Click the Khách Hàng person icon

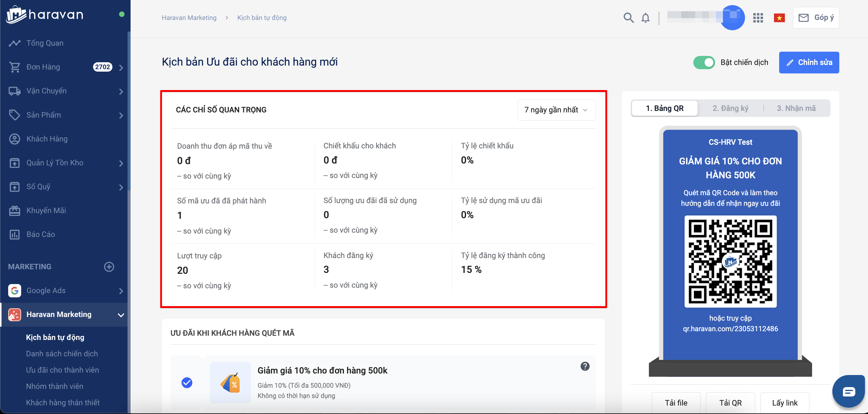15,139
